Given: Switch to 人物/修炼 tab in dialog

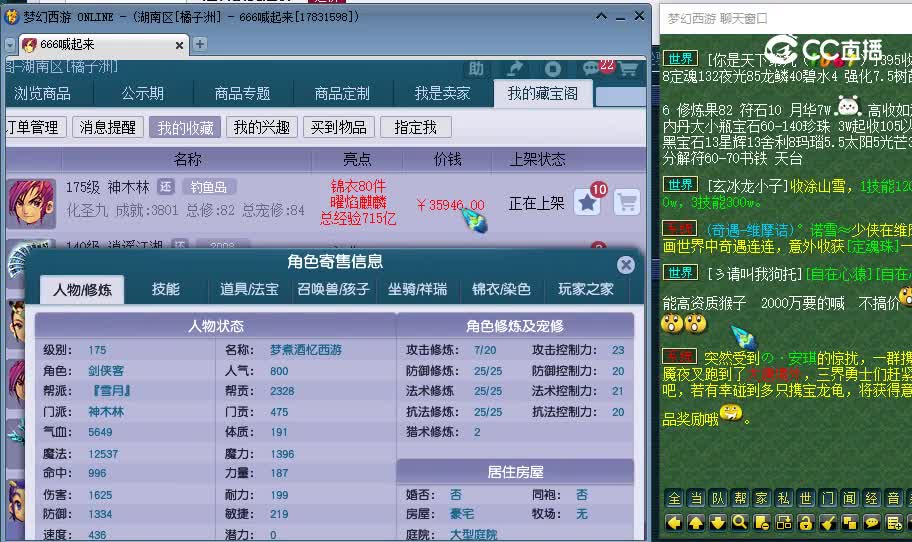Looking at the screenshot, I should coord(82,290).
